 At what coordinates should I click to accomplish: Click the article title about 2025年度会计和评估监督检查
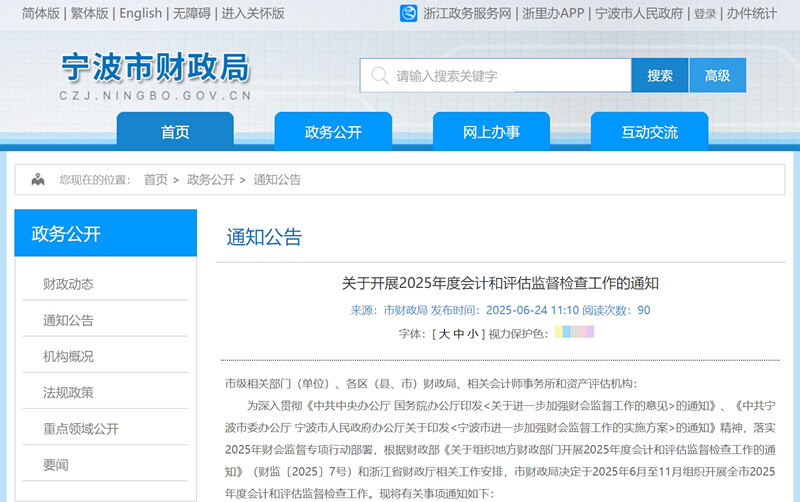[500, 283]
